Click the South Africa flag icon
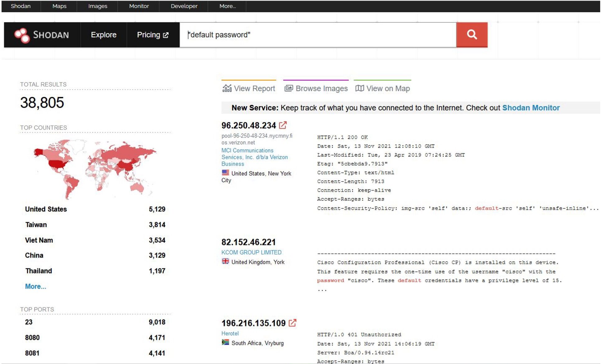The height and width of the screenshot is (364, 602). coord(226,342)
